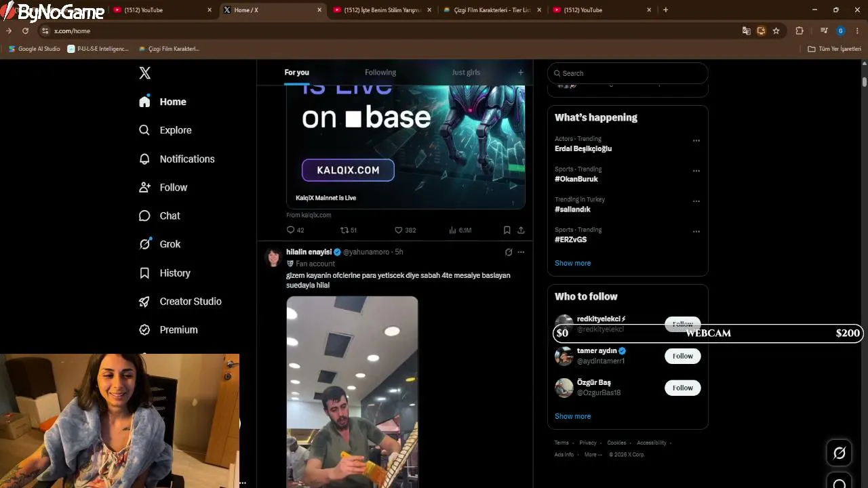This screenshot has width=868, height=488.
Task: Click the Grok icon on hilalin enayisi post
Action: pos(509,252)
